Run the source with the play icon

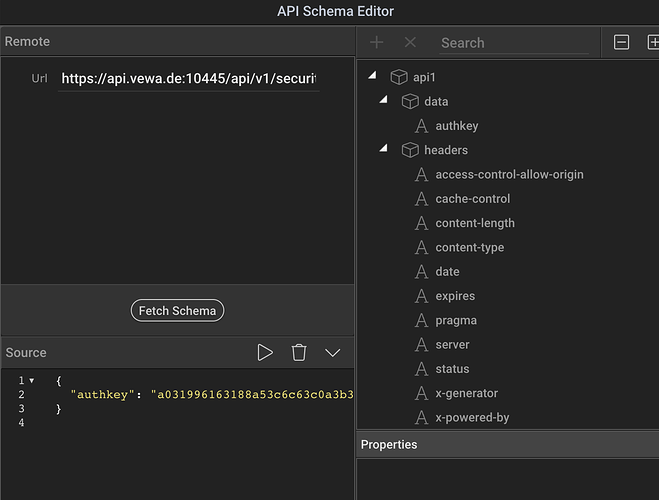(265, 352)
